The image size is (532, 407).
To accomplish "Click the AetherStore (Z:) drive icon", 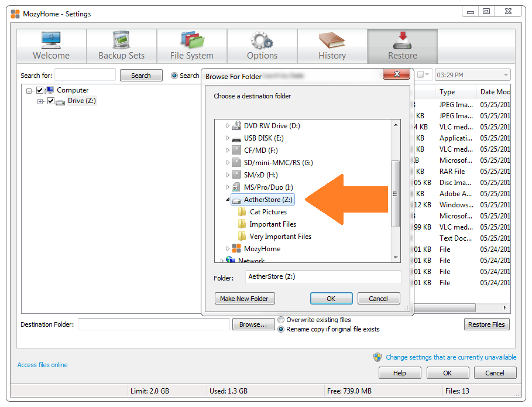I will (236, 200).
